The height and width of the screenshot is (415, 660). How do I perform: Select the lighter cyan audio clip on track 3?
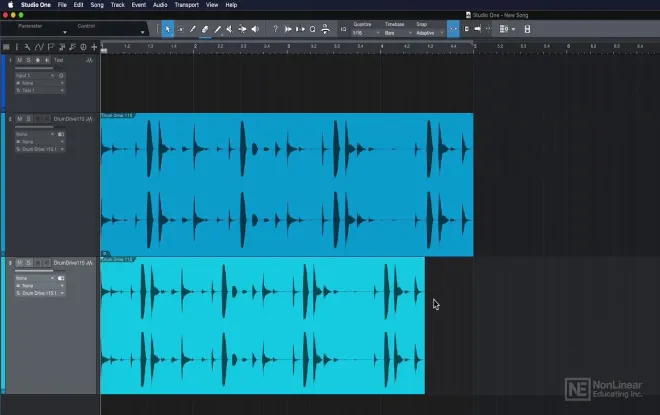pos(263,326)
